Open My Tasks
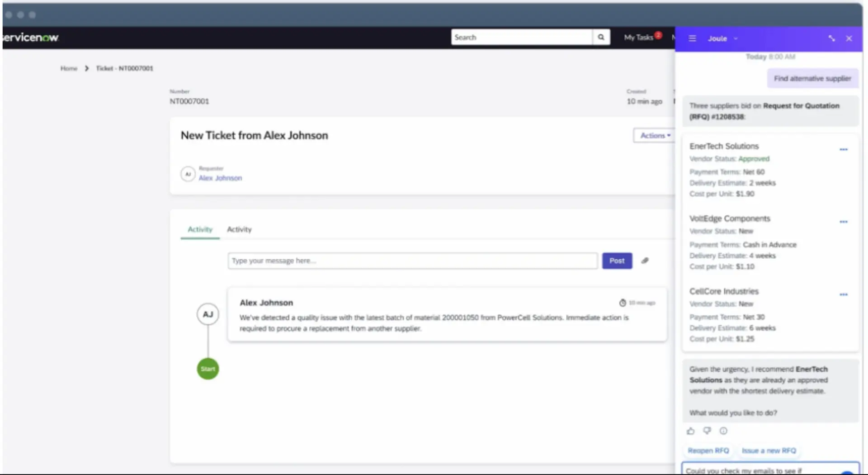868x475 pixels. (638, 38)
